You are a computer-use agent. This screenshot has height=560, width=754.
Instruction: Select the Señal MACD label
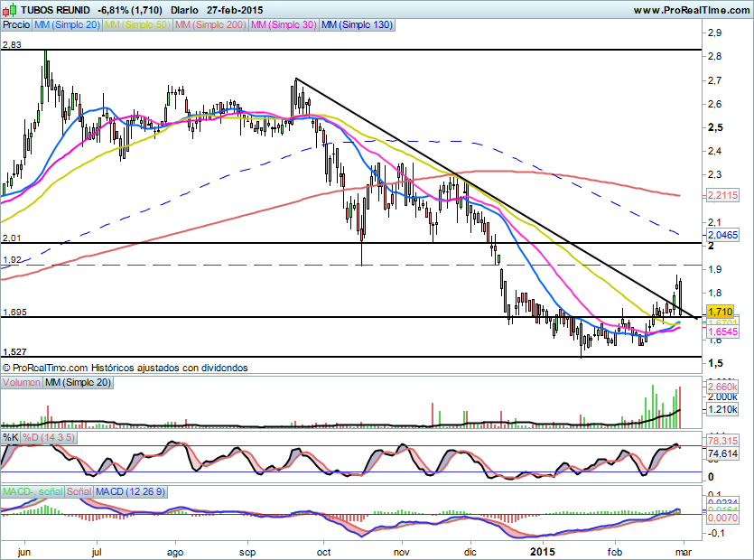pyautogui.click(x=79, y=491)
